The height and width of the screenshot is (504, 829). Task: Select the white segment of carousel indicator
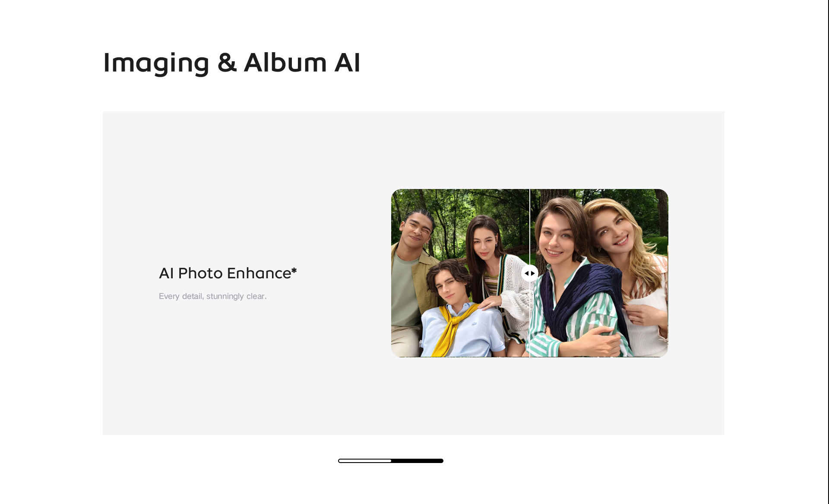pos(365,461)
